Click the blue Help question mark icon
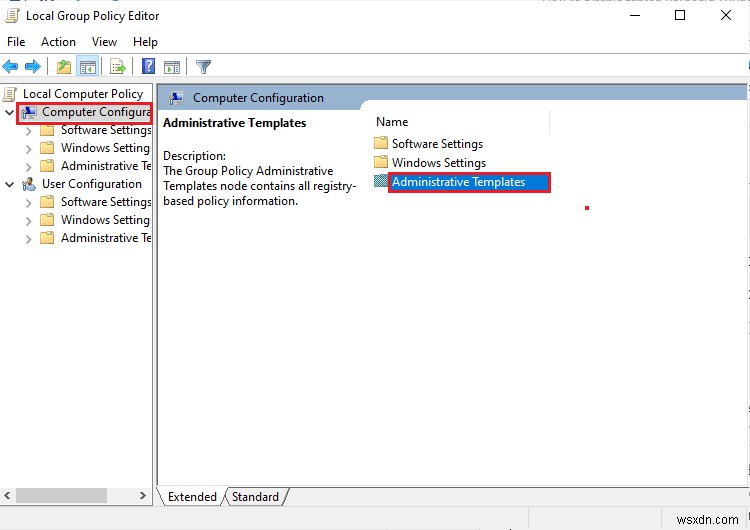Image resolution: width=750 pixels, height=530 pixels. (148, 66)
